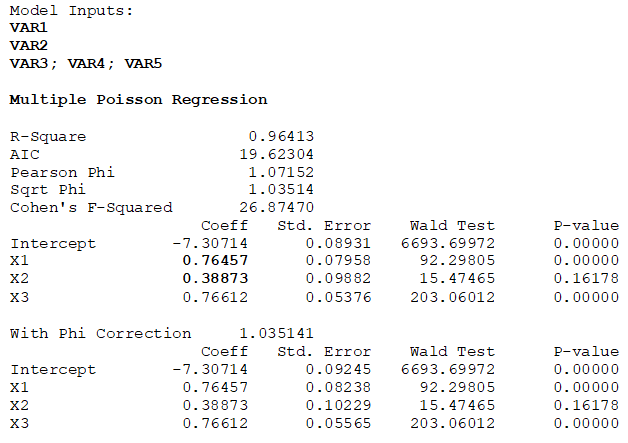628x443 pixels.
Task: Select the bold VAR1 input line
Action: click(x=28, y=28)
